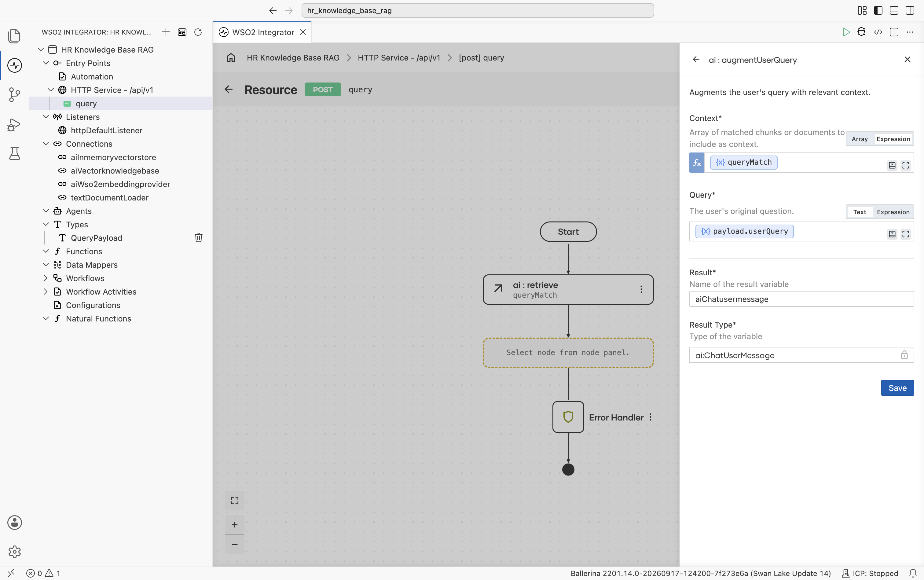The height and width of the screenshot is (580, 924).
Task: Refresh the project tree in sidebar header
Action: coord(198,32)
